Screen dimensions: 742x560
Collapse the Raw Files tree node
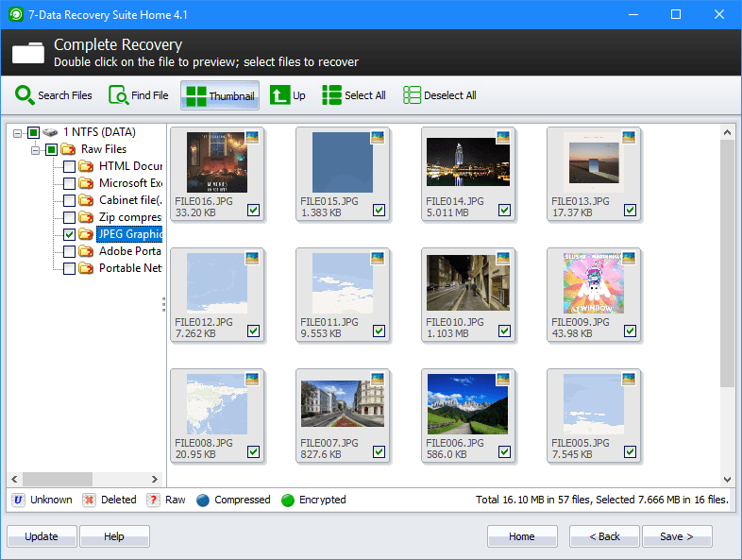36,150
